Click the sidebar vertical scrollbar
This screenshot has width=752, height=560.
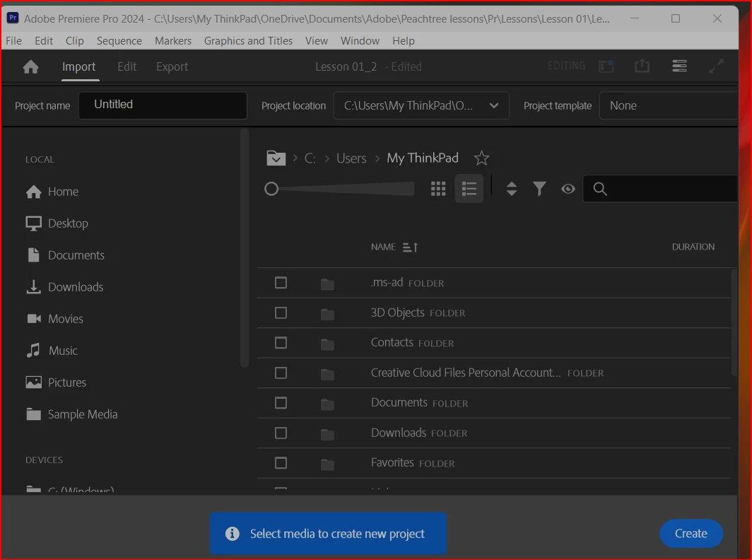(245, 247)
